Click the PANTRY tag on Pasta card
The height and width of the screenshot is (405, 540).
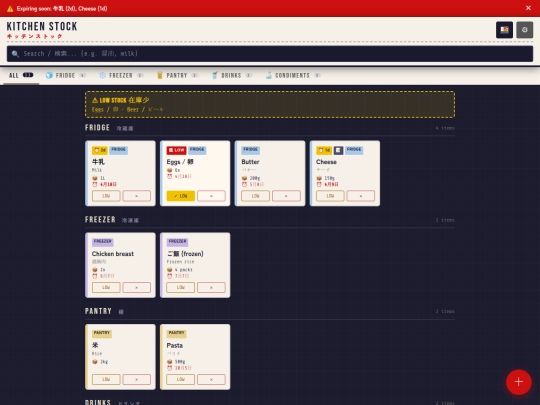coord(176,333)
